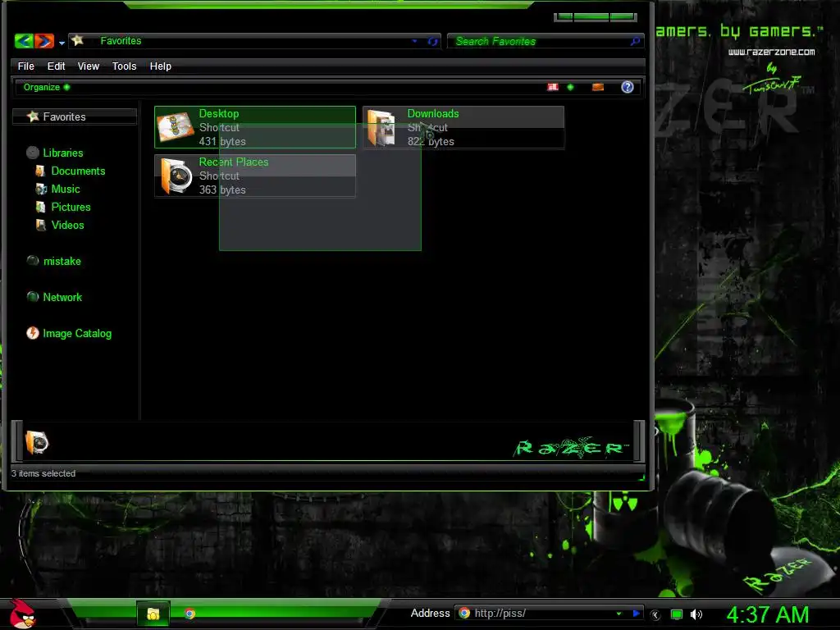
Task: Select the Downloads shortcut item
Action: [x=463, y=127]
